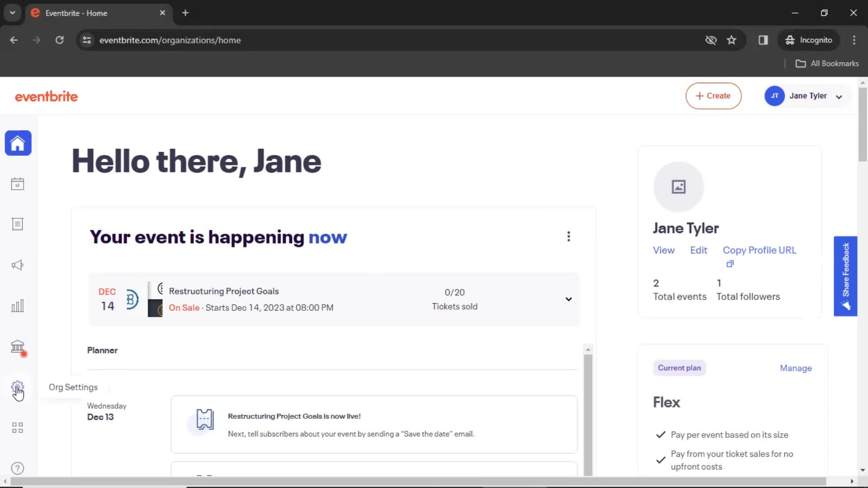Open the Org Settings gear icon
868x488 pixels.
point(18,387)
